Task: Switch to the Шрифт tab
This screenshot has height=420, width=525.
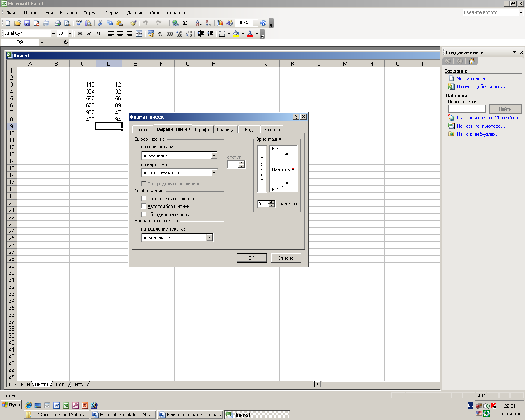Action: coord(202,130)
